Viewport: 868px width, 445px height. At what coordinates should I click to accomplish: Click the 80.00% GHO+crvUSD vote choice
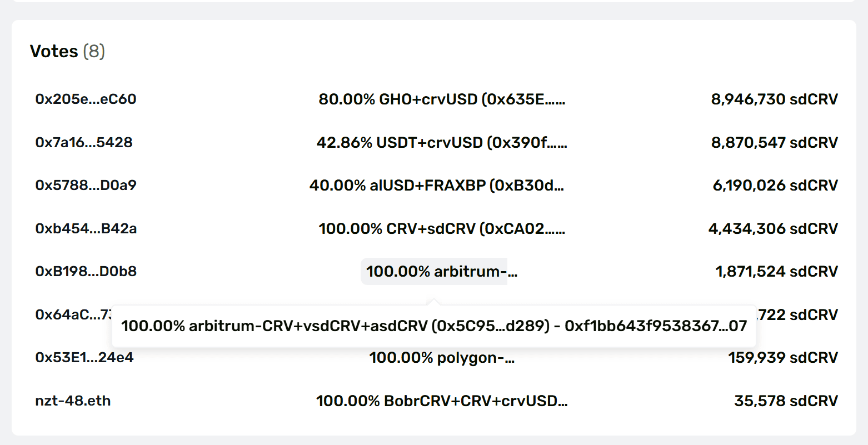(x=442, y=99)
